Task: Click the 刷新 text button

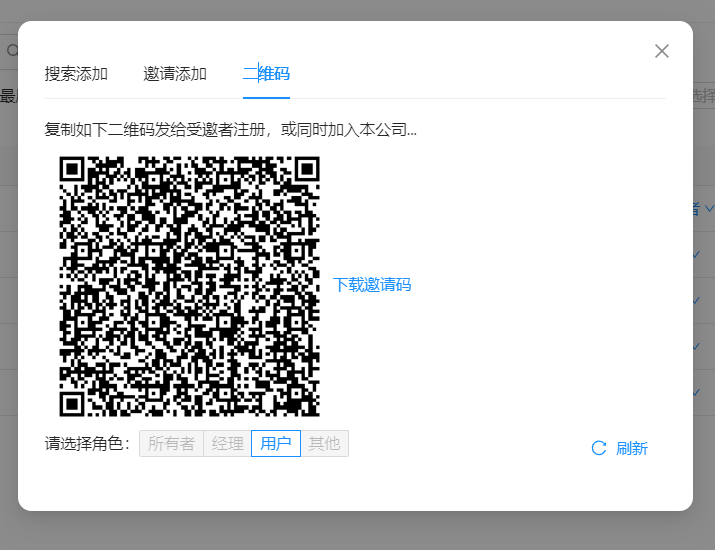Action: (x=632, y=448)
